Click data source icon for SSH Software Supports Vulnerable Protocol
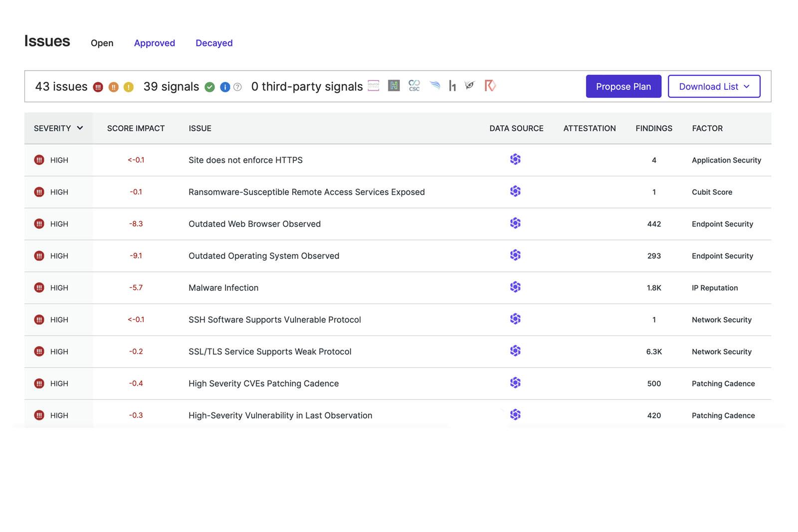 pos(515,319)
